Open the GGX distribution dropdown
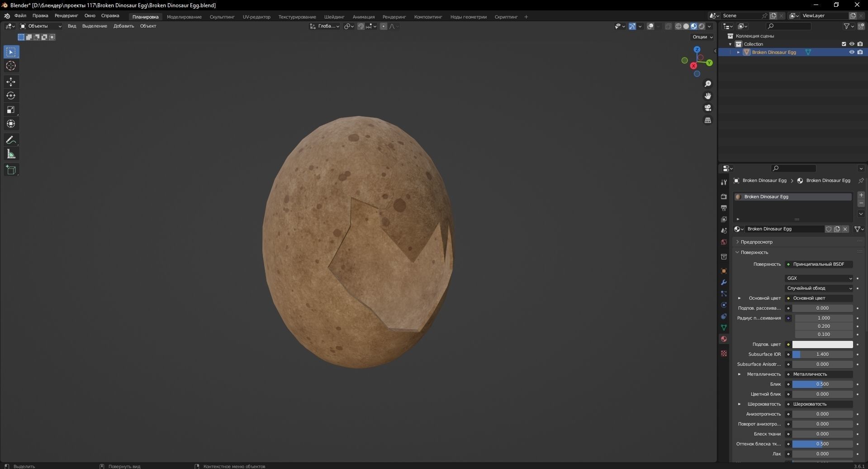The width and height of the screenshot is (868, 469). click(x=819, y=278)
